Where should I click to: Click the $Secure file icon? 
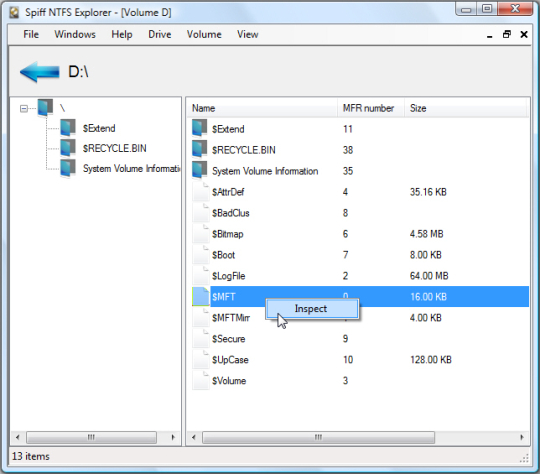click(201, 338)
